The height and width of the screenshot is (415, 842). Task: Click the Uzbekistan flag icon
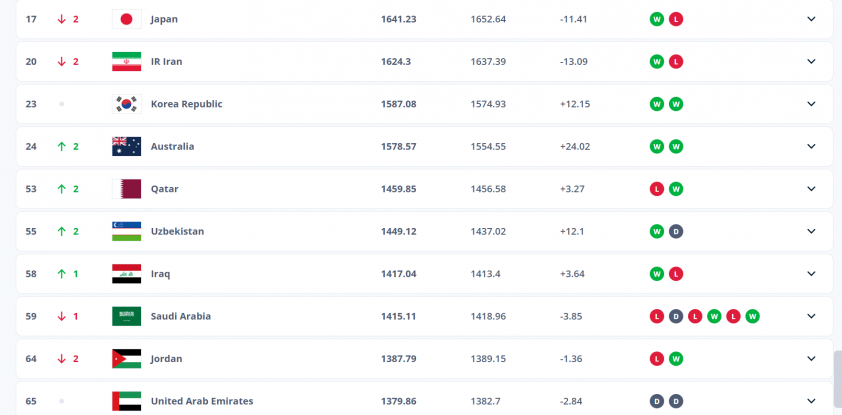coord(127,231)
